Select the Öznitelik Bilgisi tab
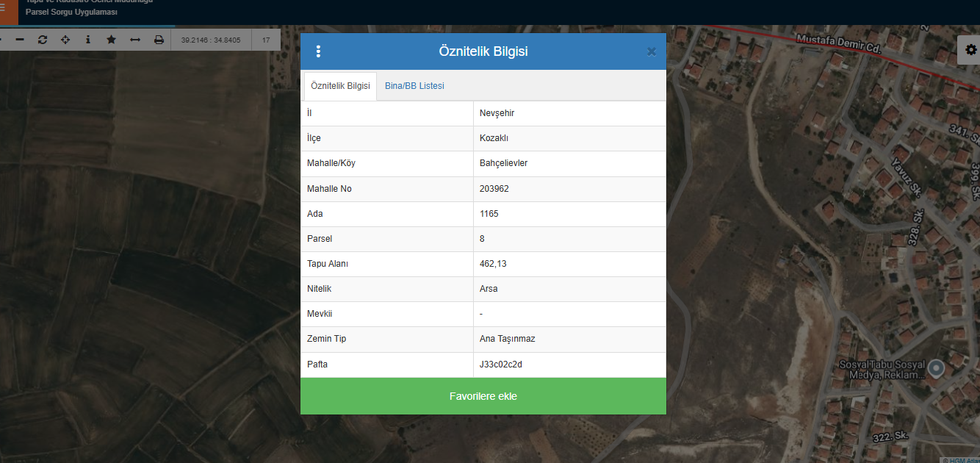The height and width of the screenshot is (463, 980). pyautogui.click(x=340, y=86)
